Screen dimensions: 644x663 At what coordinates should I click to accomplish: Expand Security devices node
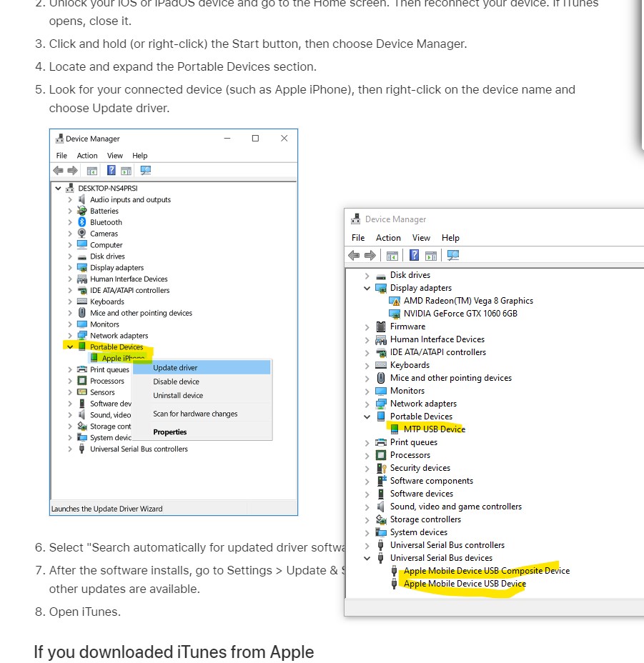[x=367, y=469]
